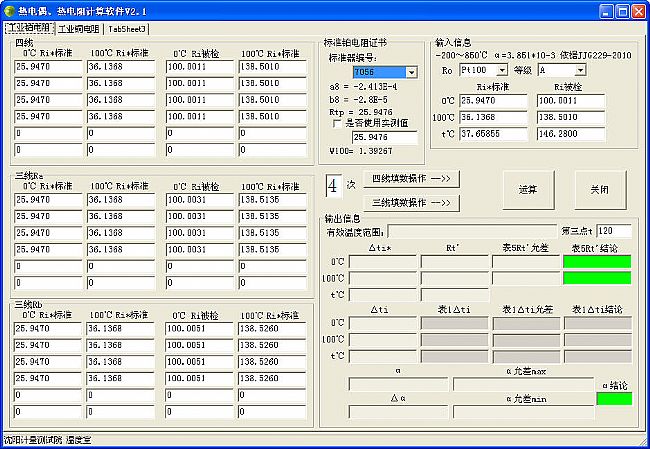Click 三线Rb first row 138.5260 field

(272, 329)
